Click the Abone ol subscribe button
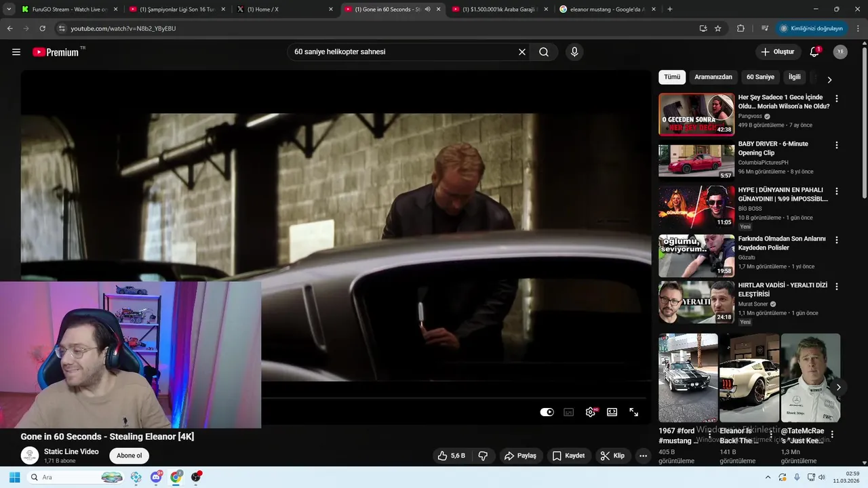868x488 pixels. (x=130, y=455)
